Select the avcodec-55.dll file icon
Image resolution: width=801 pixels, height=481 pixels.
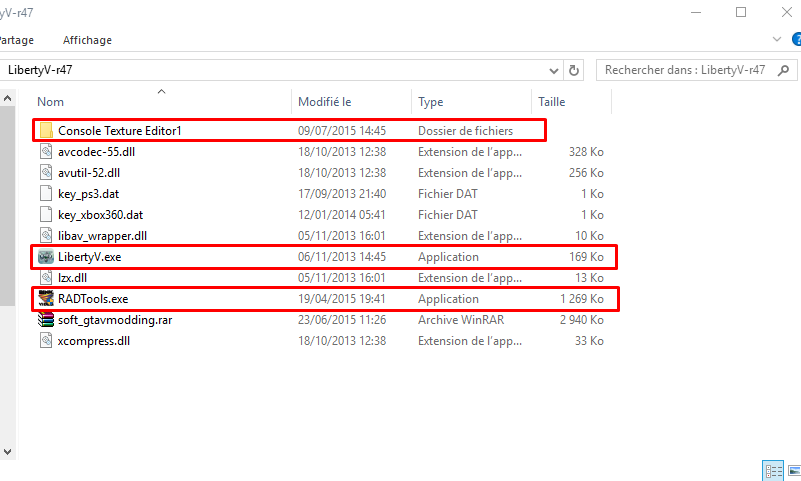(46, 152)
